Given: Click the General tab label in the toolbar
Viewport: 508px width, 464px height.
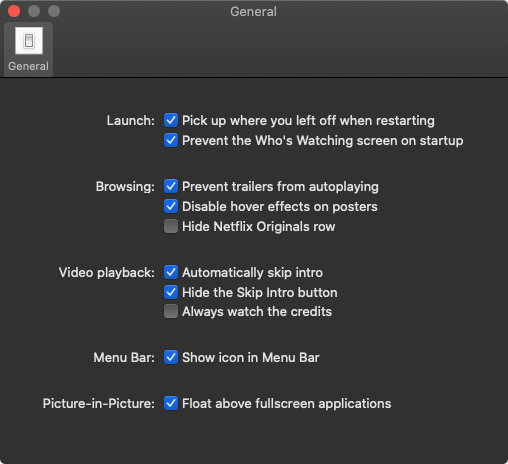Looking at the screenshot, I should 28,66.
